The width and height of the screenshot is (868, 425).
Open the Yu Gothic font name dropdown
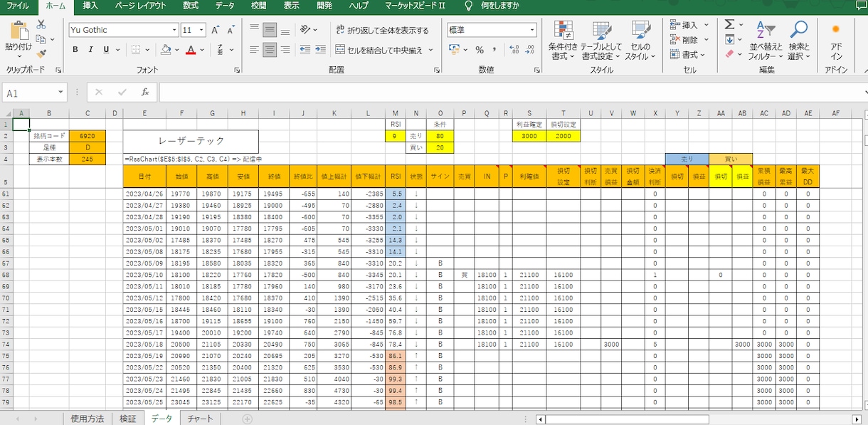(174, 30)
